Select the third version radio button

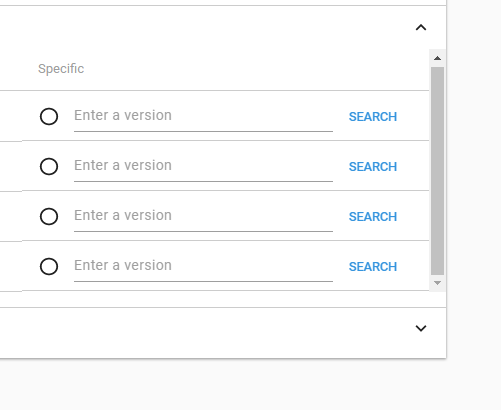(x=49, y=216)
